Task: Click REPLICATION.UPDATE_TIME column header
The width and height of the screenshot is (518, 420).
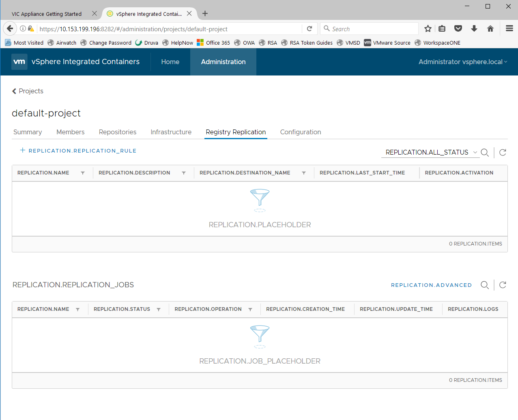Action: coord(396,309)
